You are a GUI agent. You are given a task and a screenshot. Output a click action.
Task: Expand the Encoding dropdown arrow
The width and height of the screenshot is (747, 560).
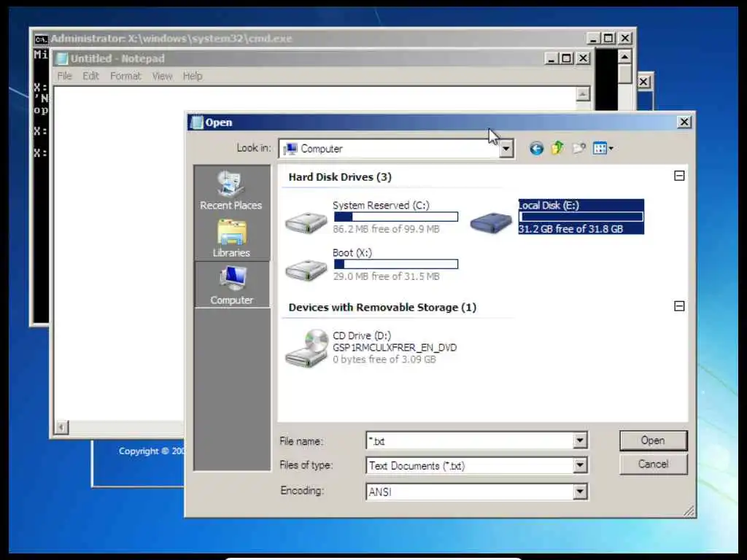(580, 491)
